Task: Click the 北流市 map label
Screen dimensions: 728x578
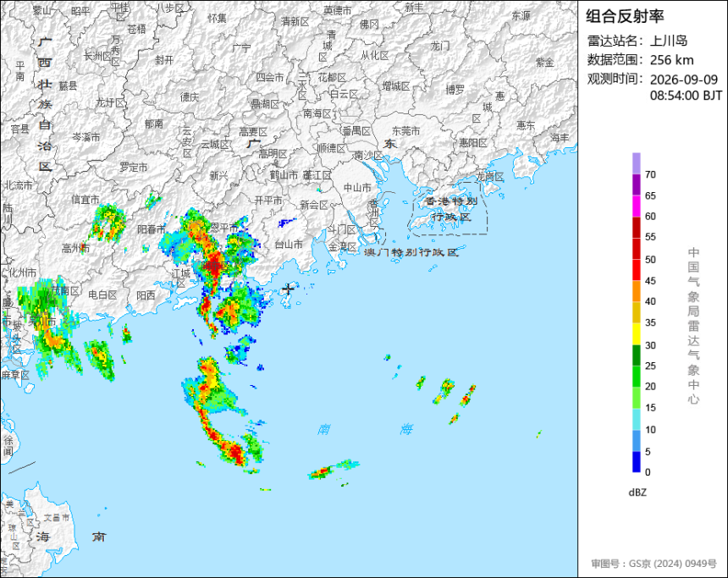Action: click(x=19, y=185)
